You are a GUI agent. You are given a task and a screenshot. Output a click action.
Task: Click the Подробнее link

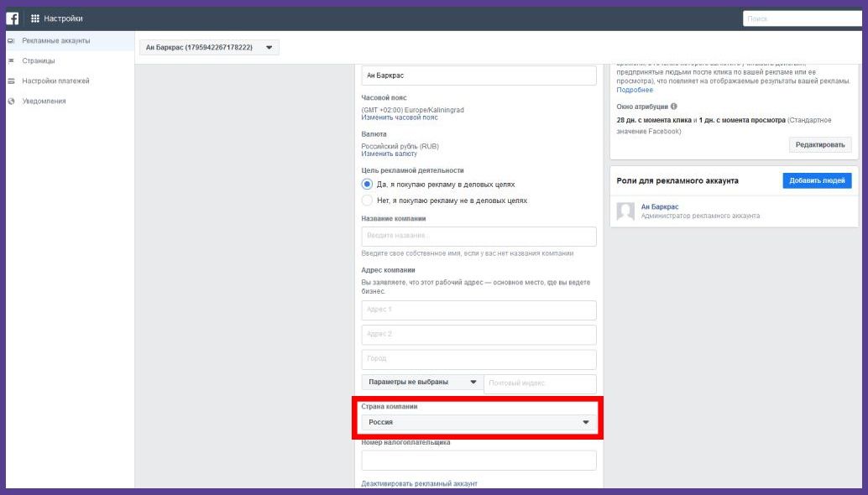(x=635, y=90)
